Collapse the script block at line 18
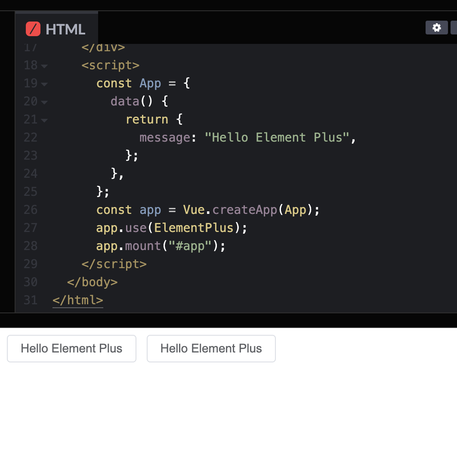 click(44, 66)
